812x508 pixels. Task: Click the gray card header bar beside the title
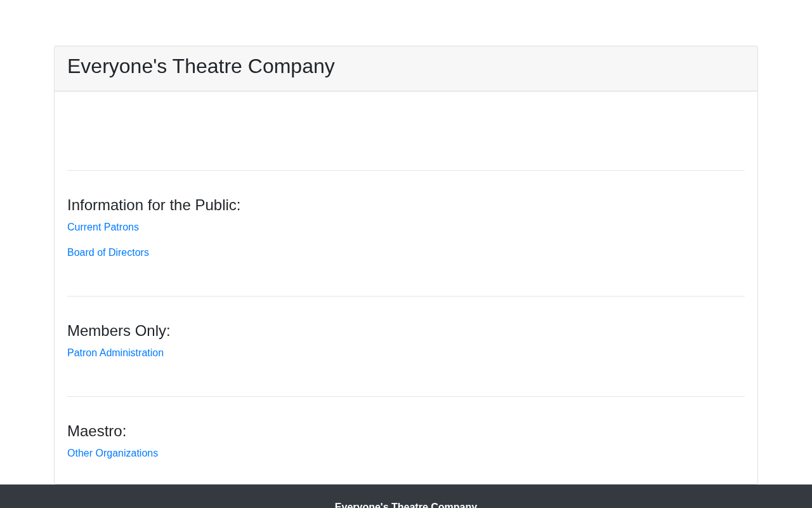pyautogui.click(x=546, y=69)
